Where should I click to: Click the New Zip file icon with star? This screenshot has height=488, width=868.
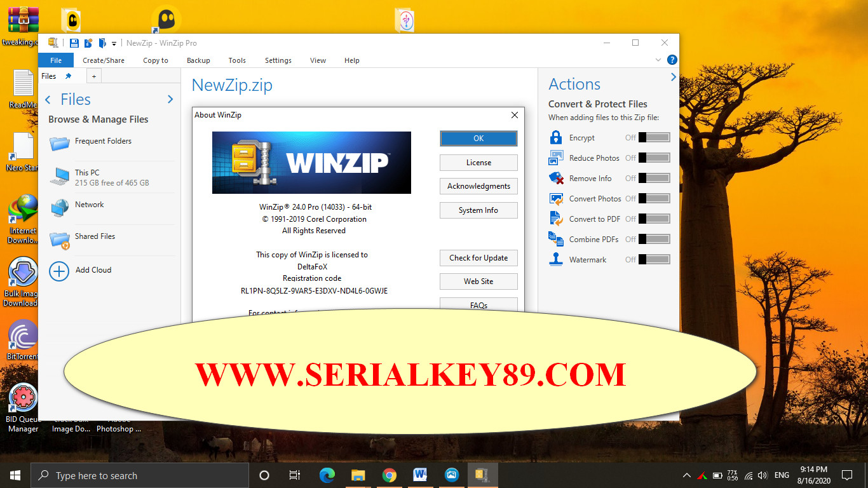click(x=88, y=43)
